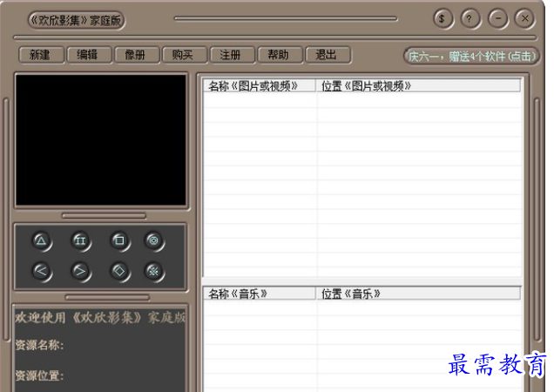Click the 资源名称 label
Image resolution: width=554 pixels, height=392 pixels.
tap(39, 345)
